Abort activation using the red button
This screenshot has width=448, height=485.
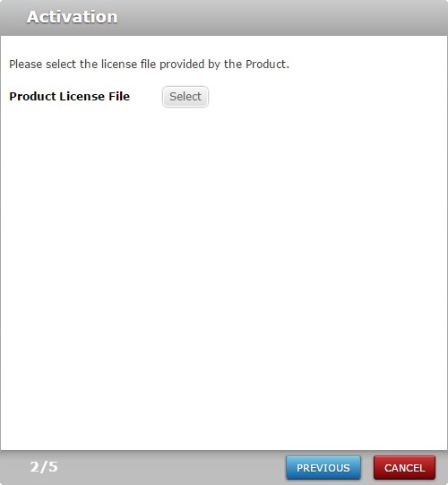(x=404, y=468)
